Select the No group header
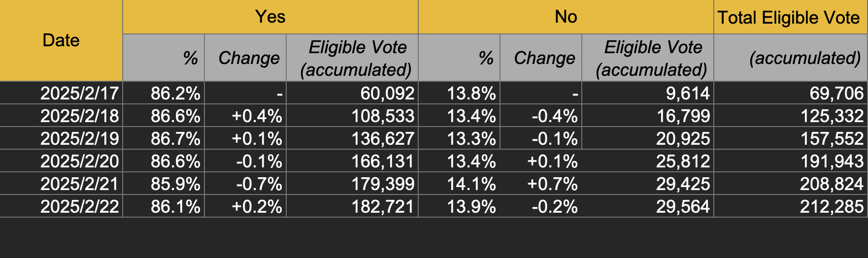The image size is (868, 258). point(566,17)
